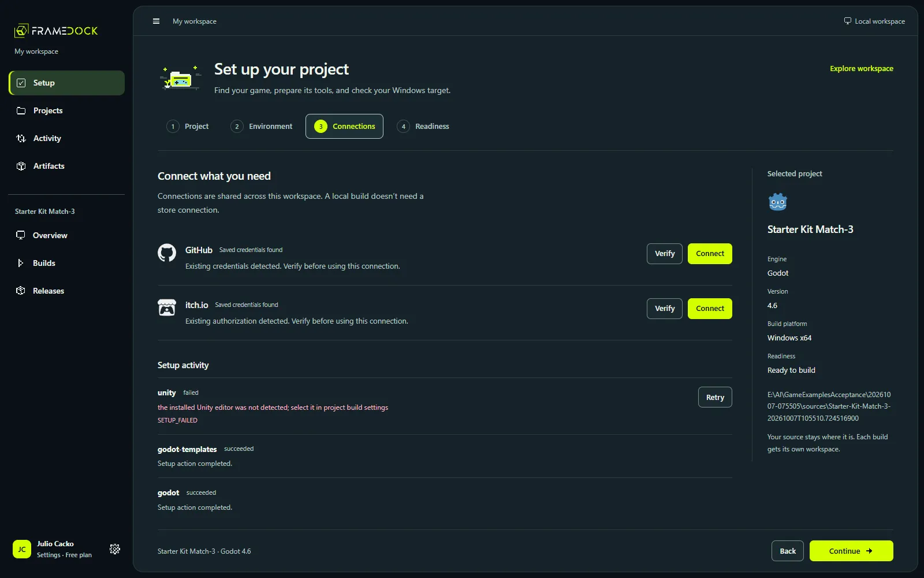Click the Settings · Free plan text
This screenshot has width=924, height=578.
click(x=64, y=555)
